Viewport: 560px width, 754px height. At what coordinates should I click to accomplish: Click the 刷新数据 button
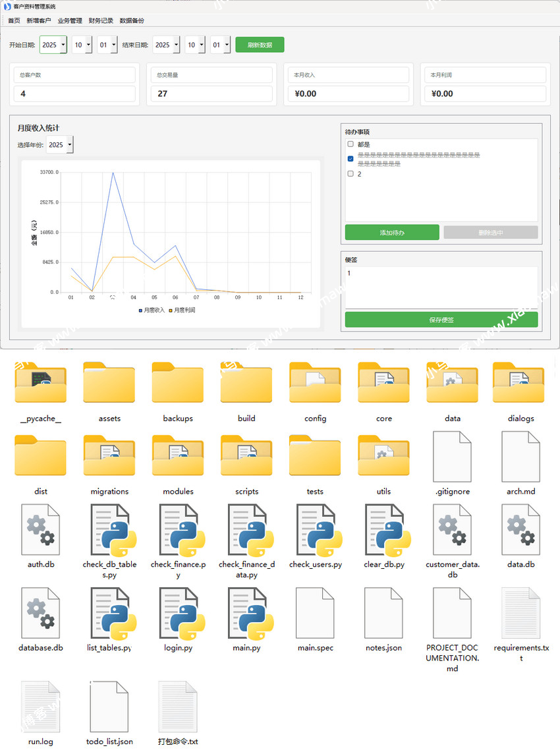tap(260, 45)
